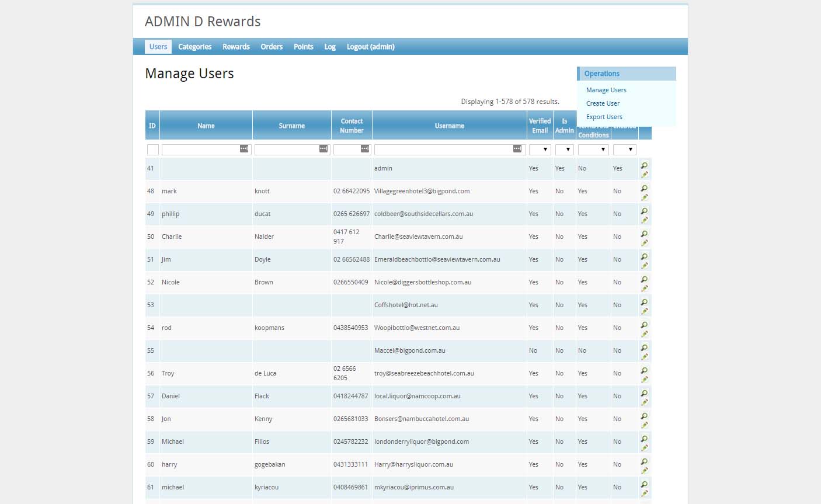Edit michael kyriacou's entry via pencil icon

tap(645, 492)
